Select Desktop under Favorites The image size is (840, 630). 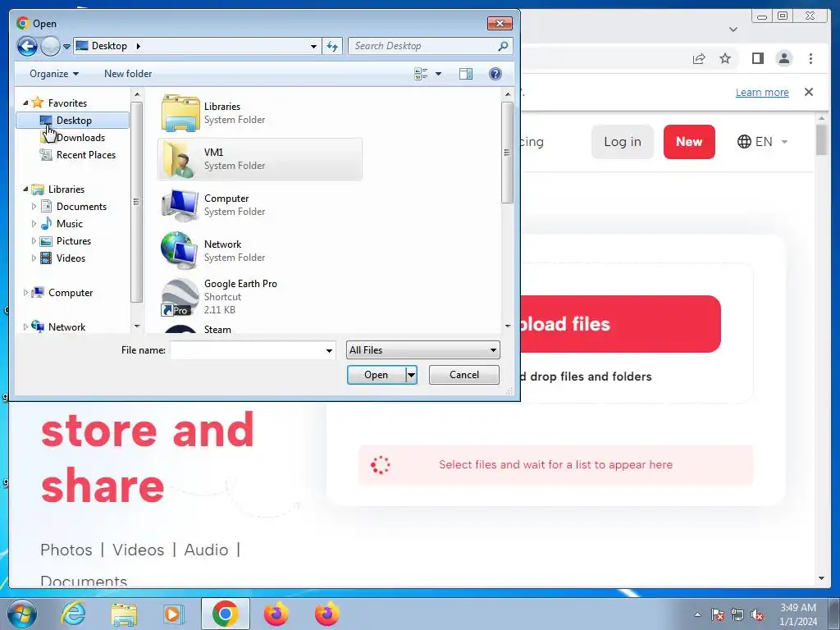[x=73, y=120]
